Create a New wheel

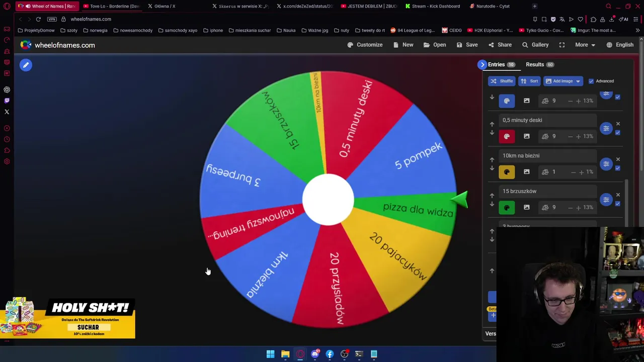(x=403, y=45)
